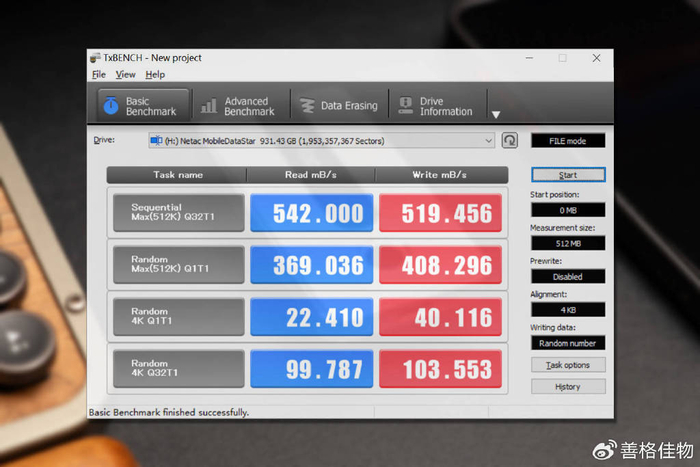Click the refresh drive list icon
700x467 pixels.
point(509,140)
